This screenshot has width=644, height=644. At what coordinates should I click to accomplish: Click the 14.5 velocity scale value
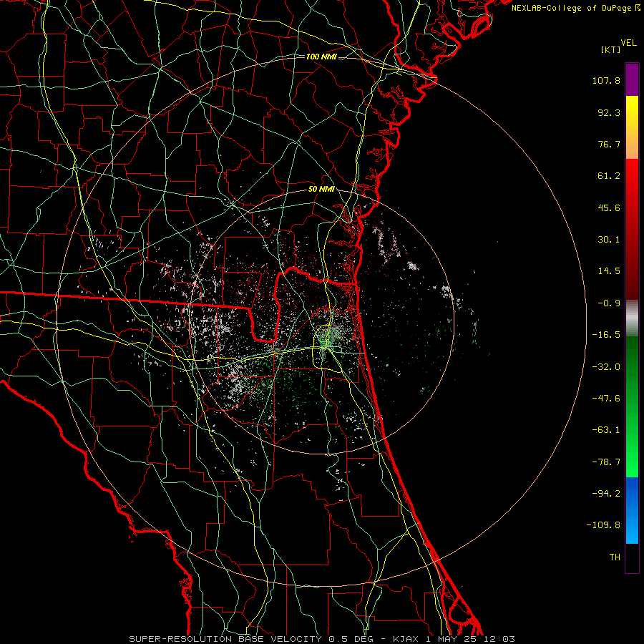[x=609, y=271]
